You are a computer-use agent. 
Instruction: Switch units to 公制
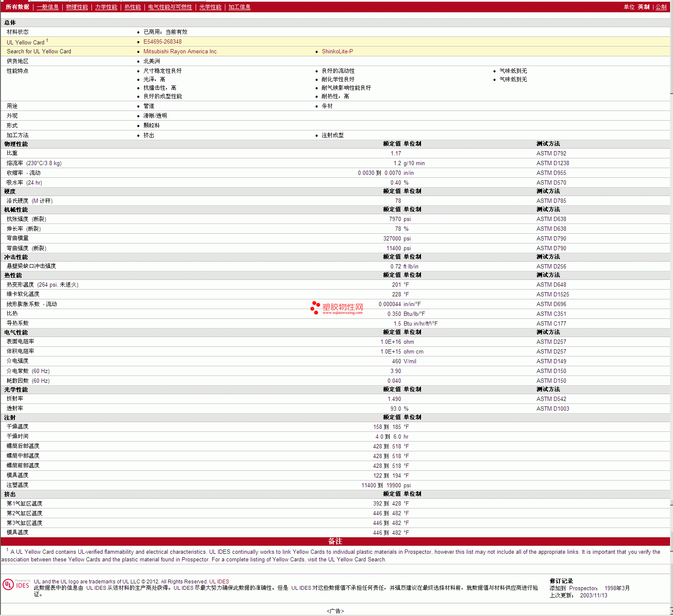coord(661,7)
